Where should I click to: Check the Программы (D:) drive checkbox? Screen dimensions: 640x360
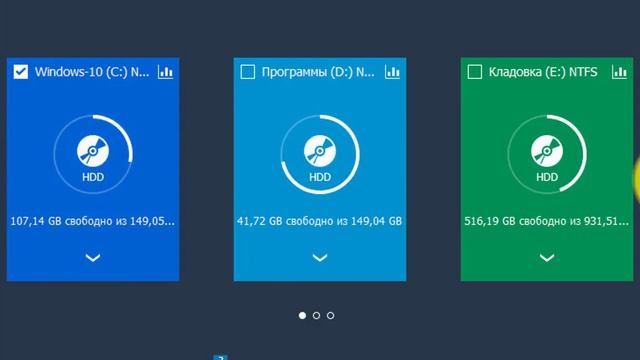pos(247,72)
